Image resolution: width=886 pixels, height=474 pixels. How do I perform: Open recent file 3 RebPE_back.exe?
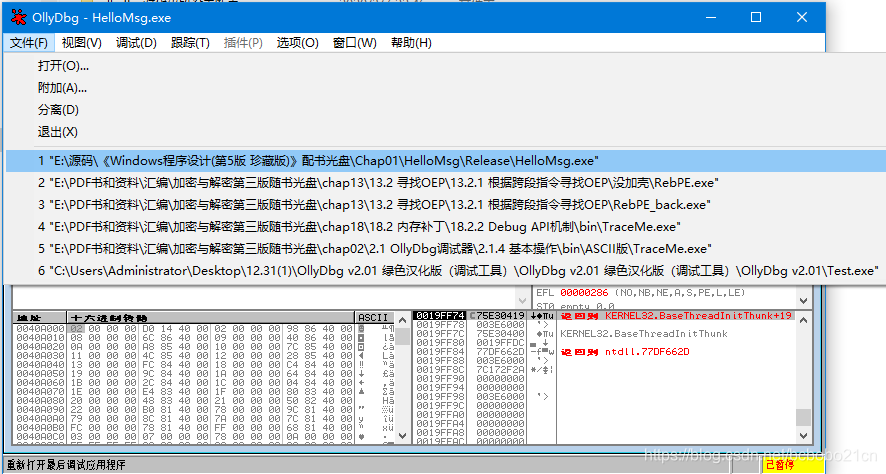pyautogui.click(x=445, y=205)
